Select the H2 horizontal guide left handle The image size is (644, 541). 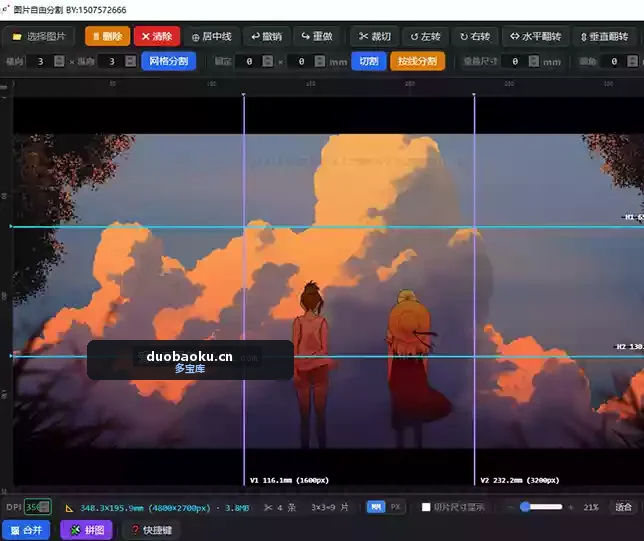pyautogui.click(x=11, y=356)
